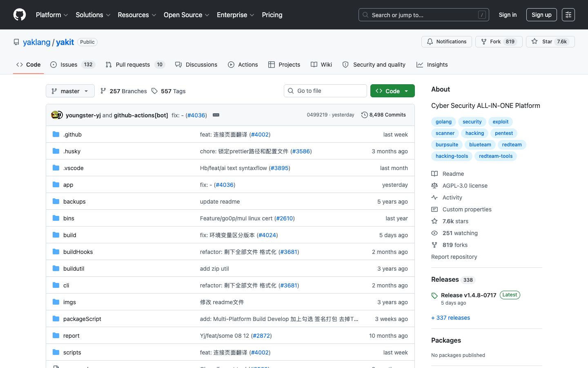Expand commit message ellipsis icon
This screenshot has height=368, width=588.
[x=216, y=115]
